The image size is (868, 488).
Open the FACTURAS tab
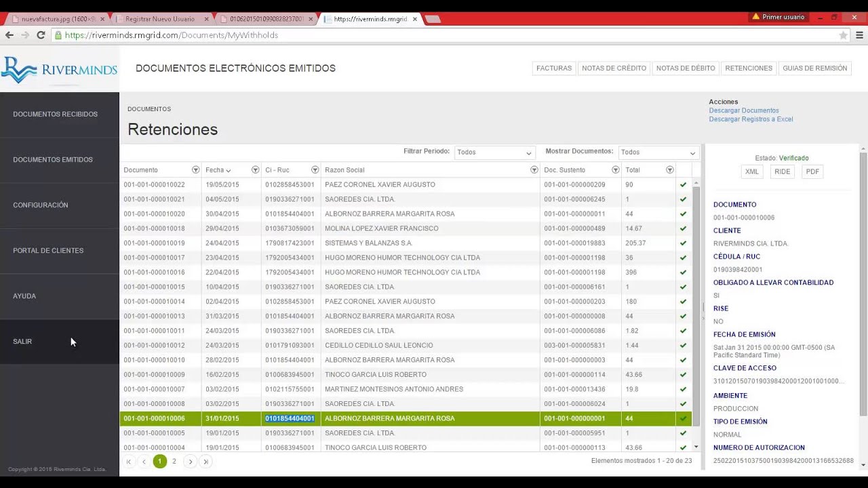click(554, 68)
